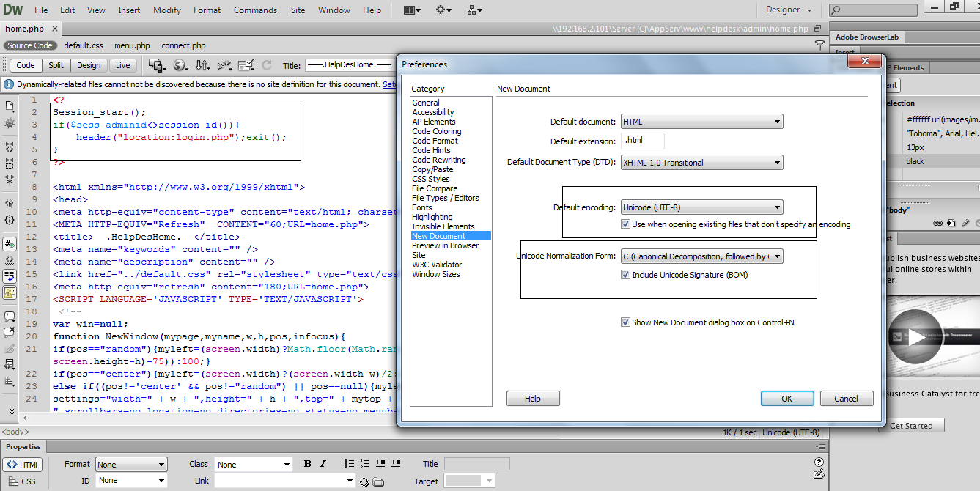Open the Commands menu

tap(256, 10)
